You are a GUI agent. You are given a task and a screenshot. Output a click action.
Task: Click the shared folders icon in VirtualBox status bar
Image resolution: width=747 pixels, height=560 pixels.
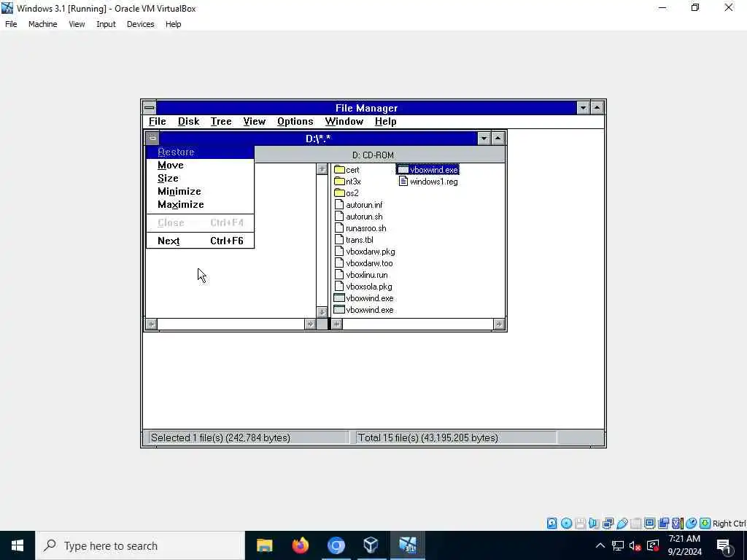[x=635, y=524]
